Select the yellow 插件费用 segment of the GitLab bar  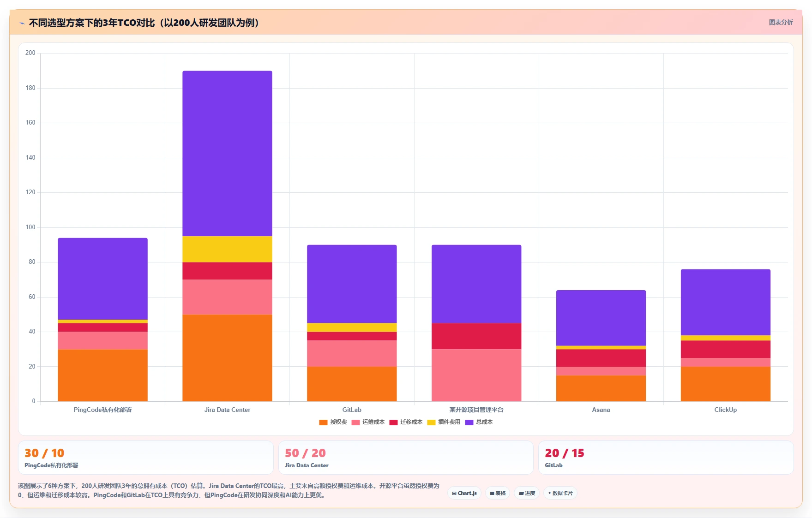(352, 327)
